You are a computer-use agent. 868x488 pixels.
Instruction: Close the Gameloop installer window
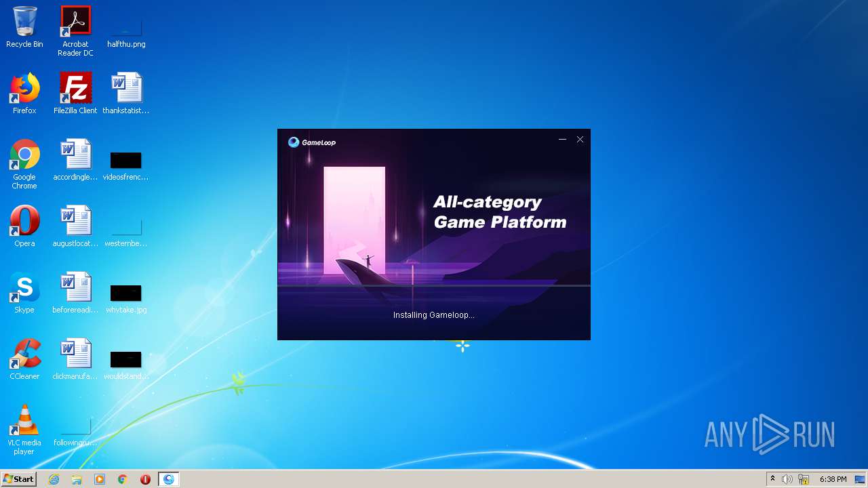pos(580,140)
